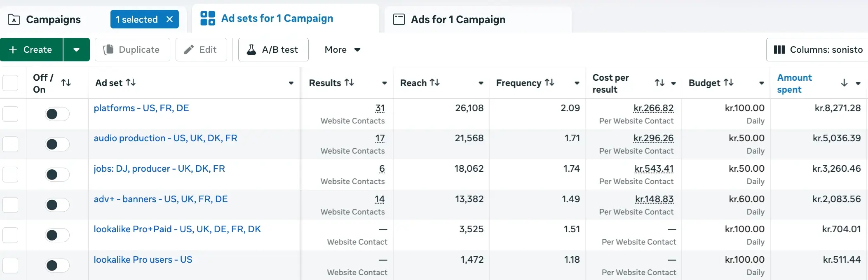This screenshot has height=280, width=868.
Task: Sort by Reach column arrows
Action: [435, 82]
